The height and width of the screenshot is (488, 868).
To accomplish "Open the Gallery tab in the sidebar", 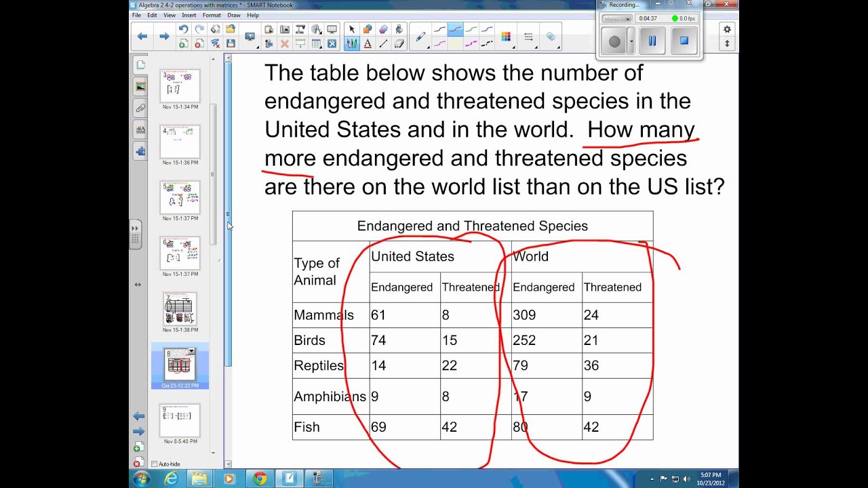I will click(140, 87).
